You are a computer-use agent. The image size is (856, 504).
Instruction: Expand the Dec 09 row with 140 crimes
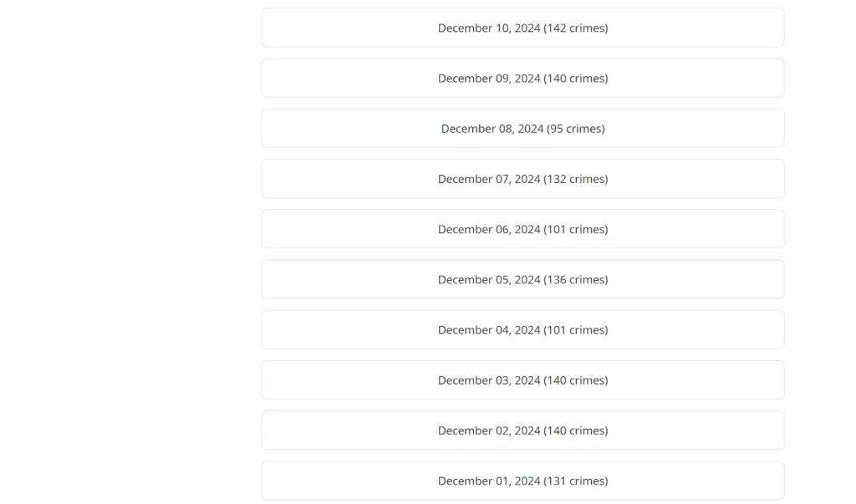522,78
